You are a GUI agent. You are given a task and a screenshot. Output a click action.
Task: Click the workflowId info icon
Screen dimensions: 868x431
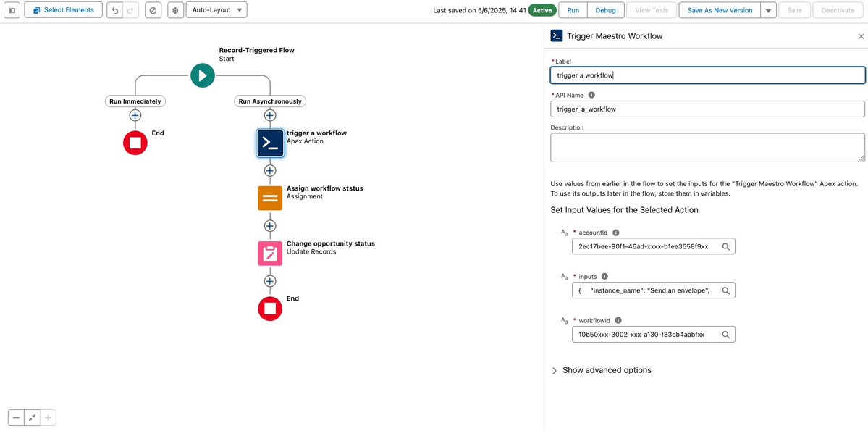click(618, 320)
